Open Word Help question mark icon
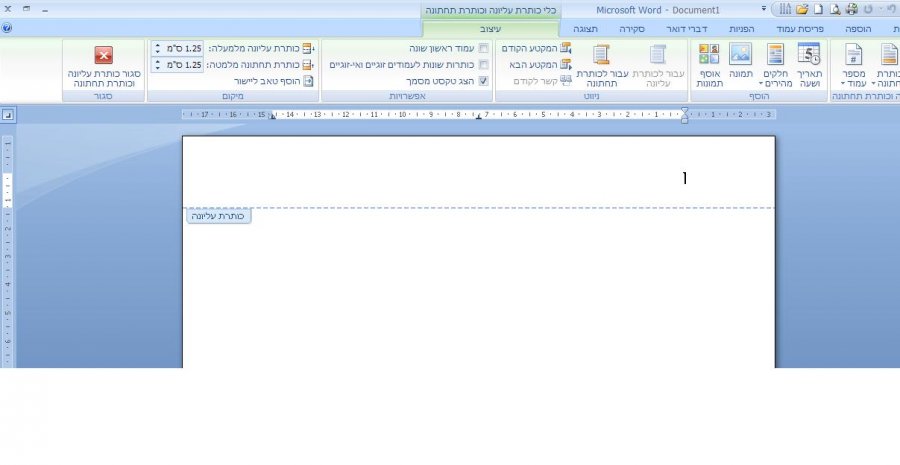This screenshot has height=465, width=900. [x=6, y=28]
